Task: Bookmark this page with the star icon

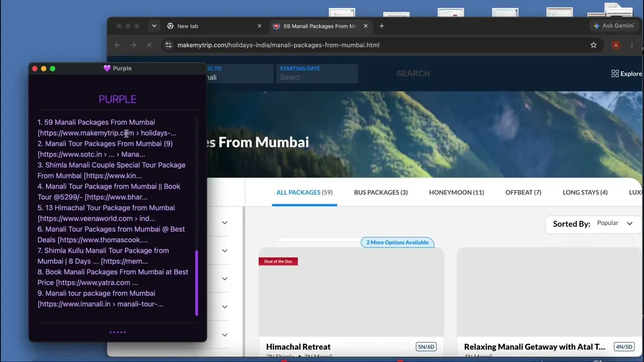Action: 594,45
